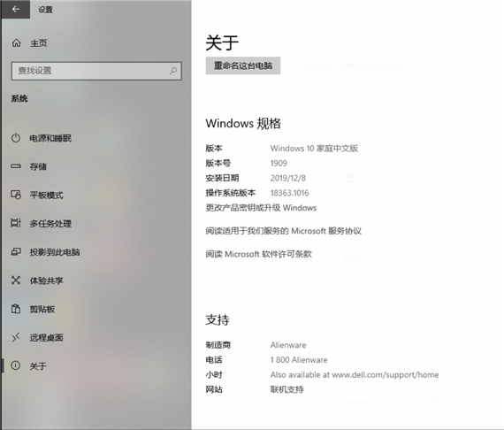Click the home icon next to 主页
Screen dimensions: 504x430
click(16, 42)
